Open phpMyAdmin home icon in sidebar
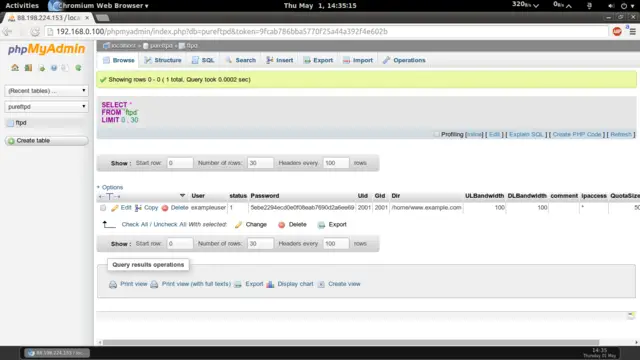Screen dimensions: 640x360 point(15,68)
